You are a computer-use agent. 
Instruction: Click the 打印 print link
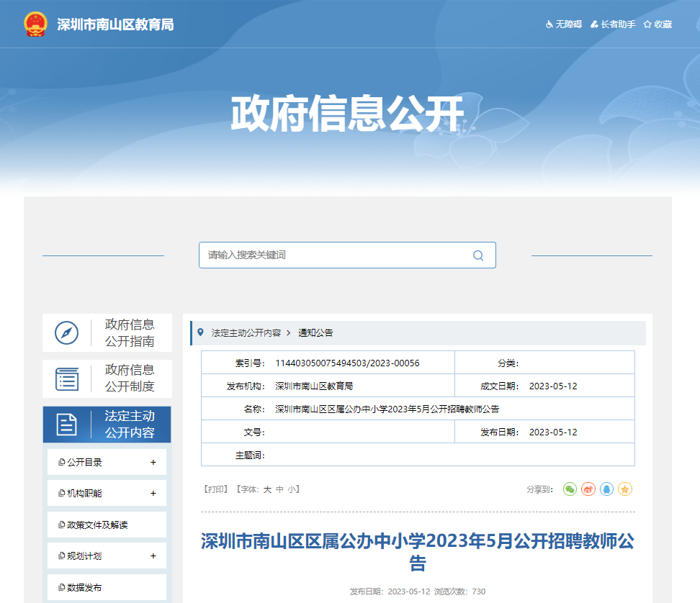[x=216, y=489]
